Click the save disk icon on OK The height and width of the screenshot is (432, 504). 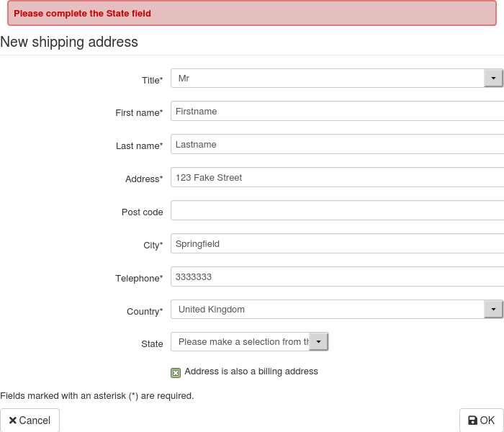click(472, 420)
